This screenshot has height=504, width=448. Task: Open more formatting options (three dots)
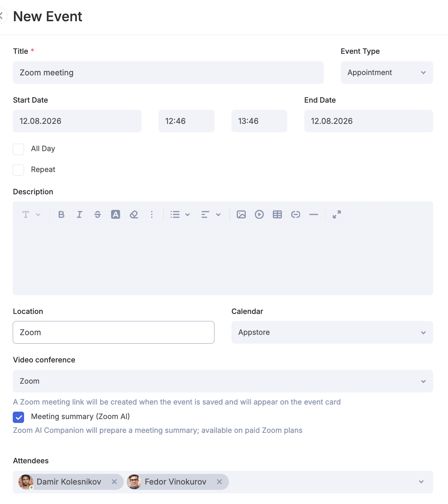coord(152,214)
